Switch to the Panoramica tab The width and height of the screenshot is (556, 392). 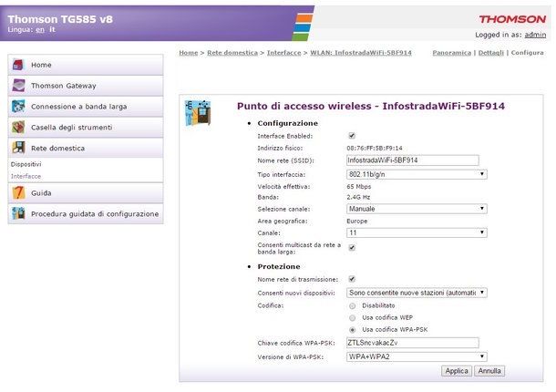coord(451,53)
